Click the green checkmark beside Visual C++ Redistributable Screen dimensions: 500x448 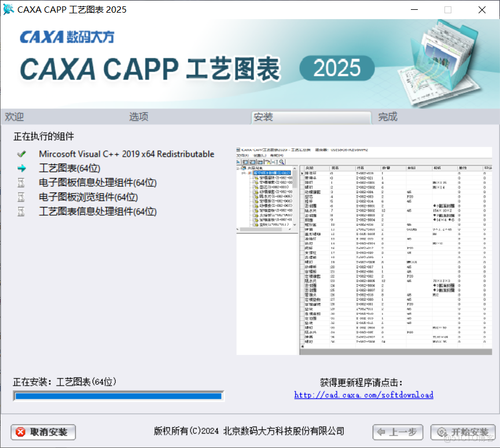tap(22, 154)
